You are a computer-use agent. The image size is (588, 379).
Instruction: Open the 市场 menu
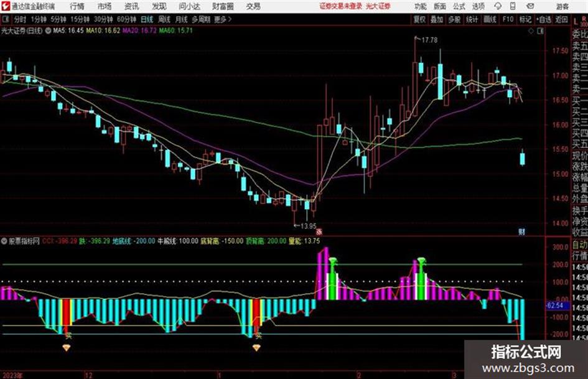tap(105, 6)
